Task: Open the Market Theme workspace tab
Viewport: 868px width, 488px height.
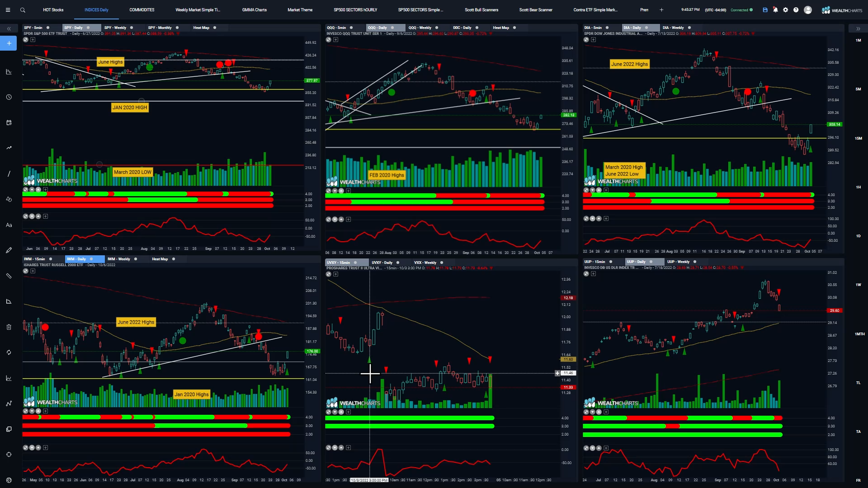Action: [x=300, y=10]
